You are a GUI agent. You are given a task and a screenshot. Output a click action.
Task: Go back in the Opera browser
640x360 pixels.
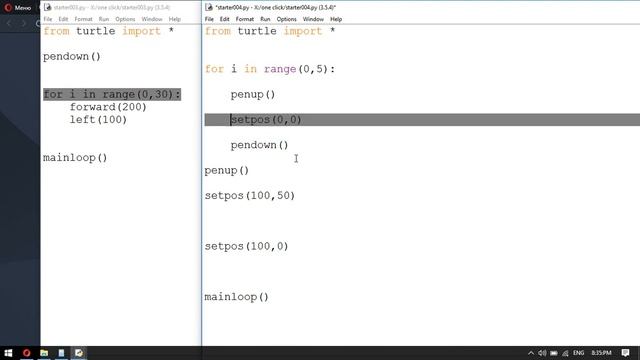[x=9, y=24]
